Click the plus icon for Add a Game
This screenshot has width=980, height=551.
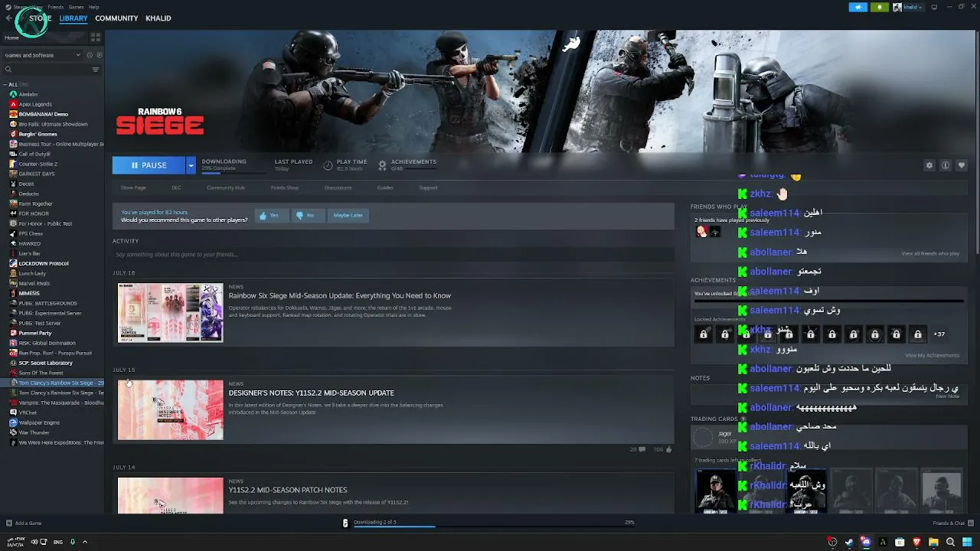(x=8, y=523)
